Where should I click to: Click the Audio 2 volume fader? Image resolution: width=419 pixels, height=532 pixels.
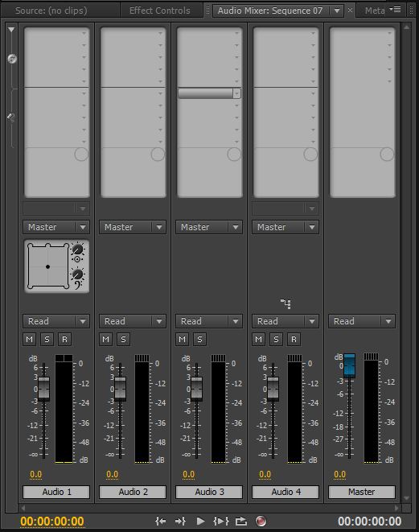pyautogui.click(x=120, y=389)
